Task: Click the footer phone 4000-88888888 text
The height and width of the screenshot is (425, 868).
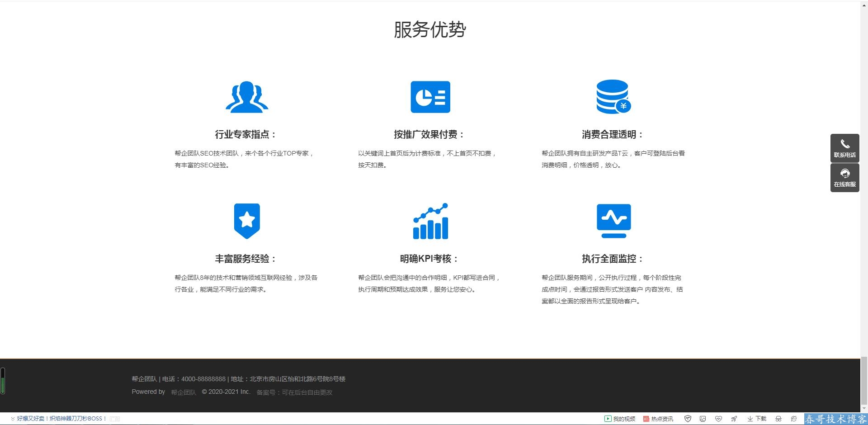Action: [x=203, y=379]
